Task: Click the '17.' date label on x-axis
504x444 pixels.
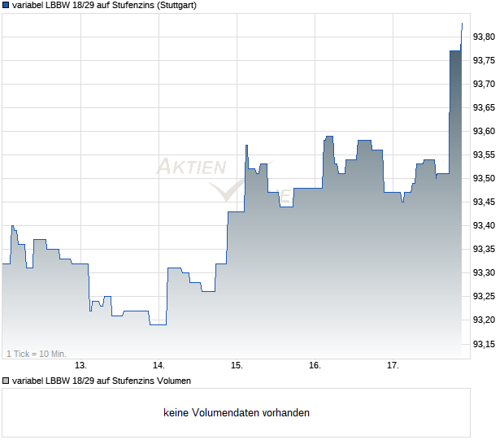Action: point(393,366)
